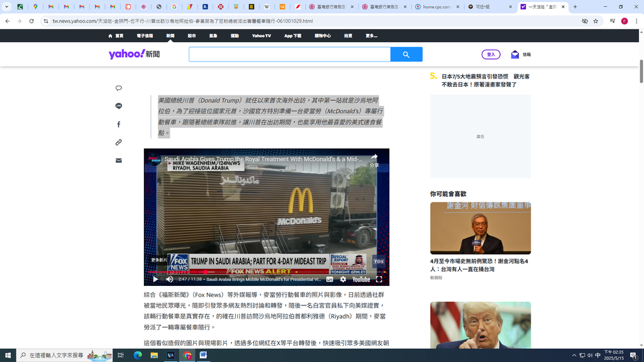Open video title link Saudi Arabia Gives Trump
This screenshot has height=362, width=644.
[264, 159]
